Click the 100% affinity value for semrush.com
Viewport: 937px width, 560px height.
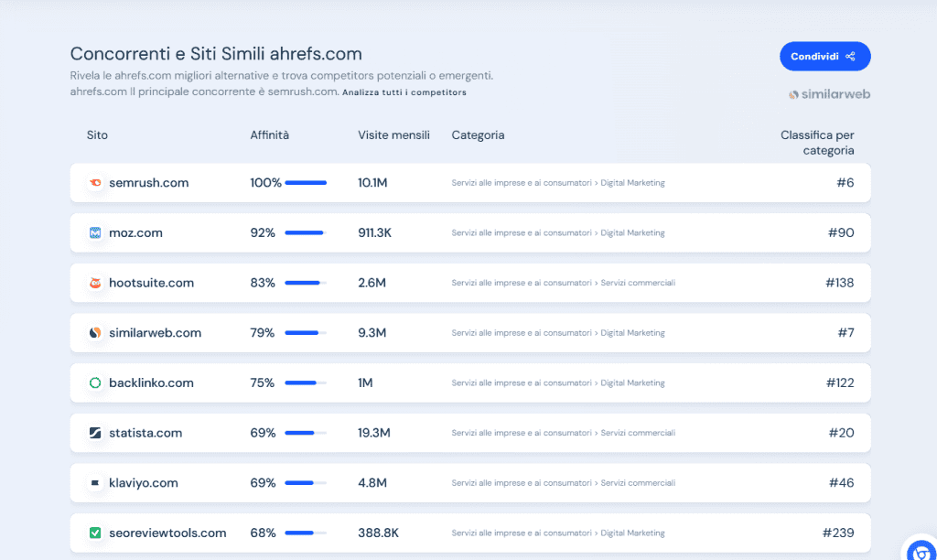point(265,183)
